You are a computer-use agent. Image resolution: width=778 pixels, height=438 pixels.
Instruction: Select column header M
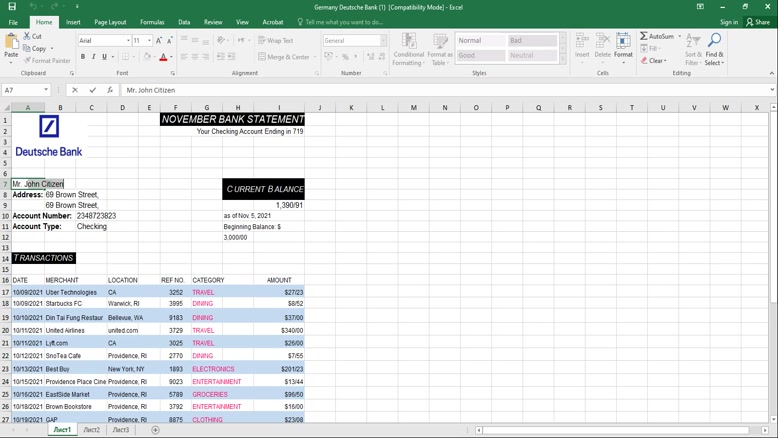pyautogui.click(x=413, y=108)
